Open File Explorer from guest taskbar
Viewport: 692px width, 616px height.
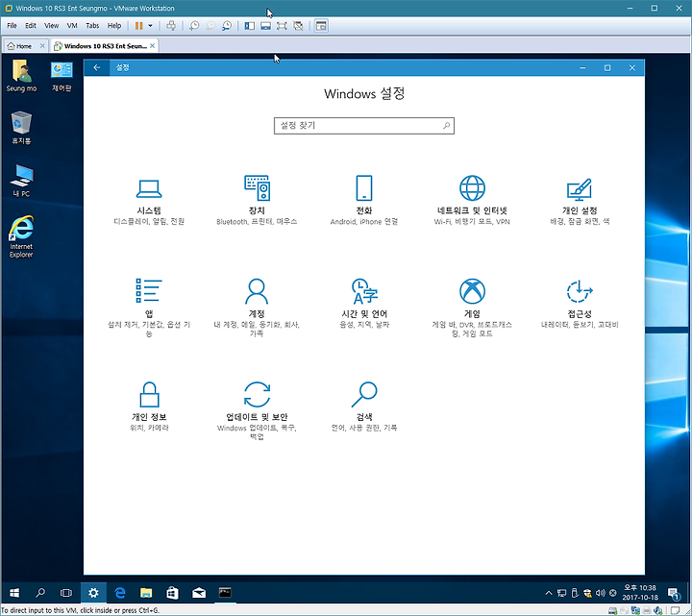[x=146, y=593]
